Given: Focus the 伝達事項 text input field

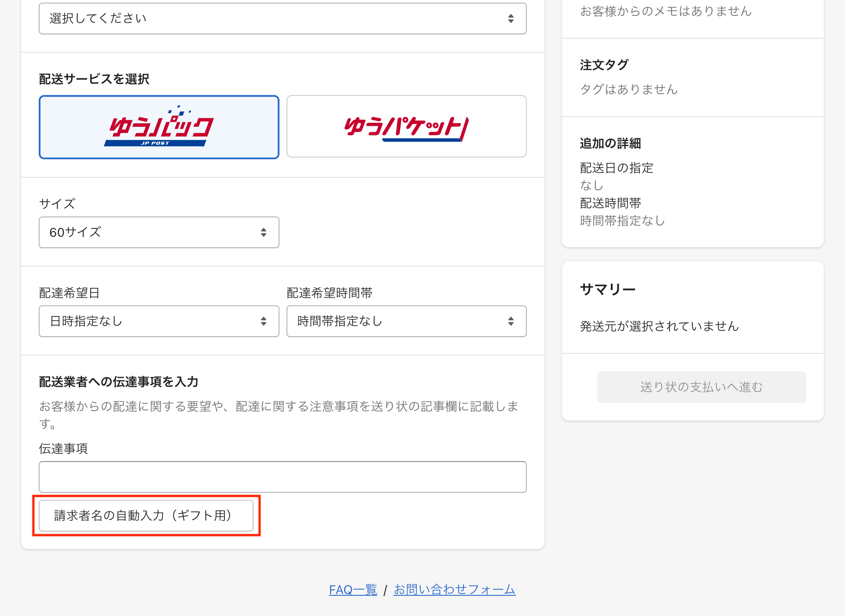Looking at the screenshot, I should [x=283, y=477].
